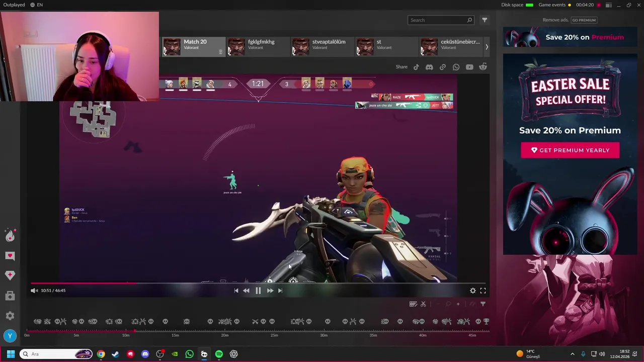
Task: Open the Windows Start menu
Action: [11, 354]
